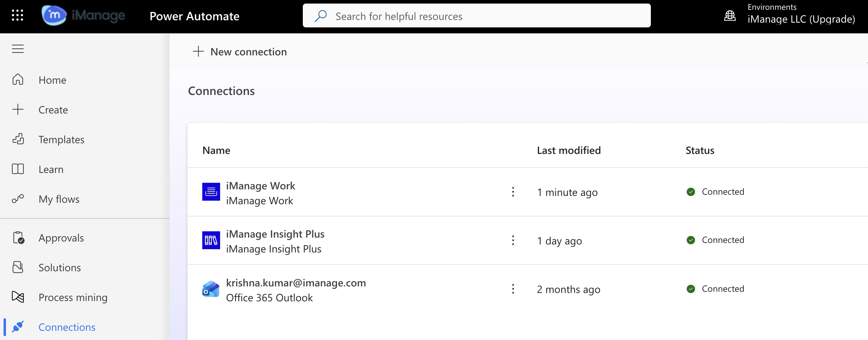Screen dimensions: 868x340
Task: Click the Connections plug icon
Action: pyautogui.click(x=18, y=327)
